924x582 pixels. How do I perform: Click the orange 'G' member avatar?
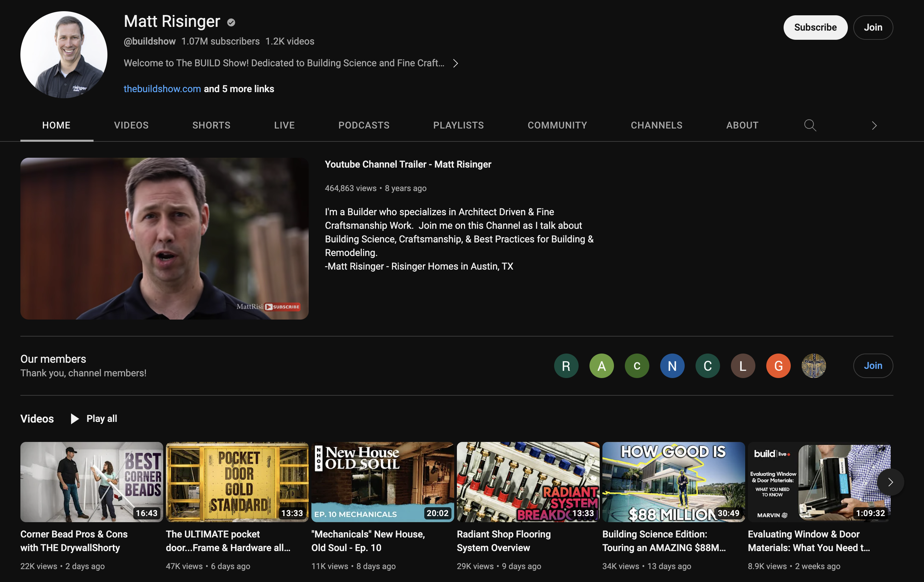tap(778, 366)
